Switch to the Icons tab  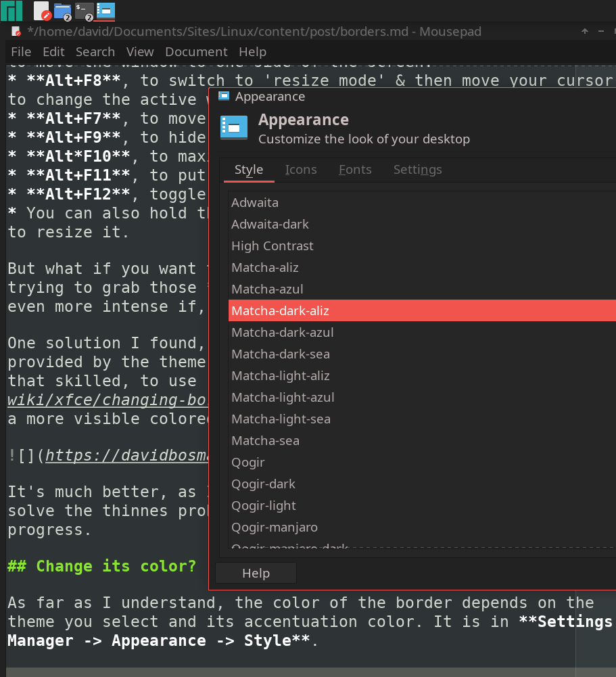click(x=301, y=170)
